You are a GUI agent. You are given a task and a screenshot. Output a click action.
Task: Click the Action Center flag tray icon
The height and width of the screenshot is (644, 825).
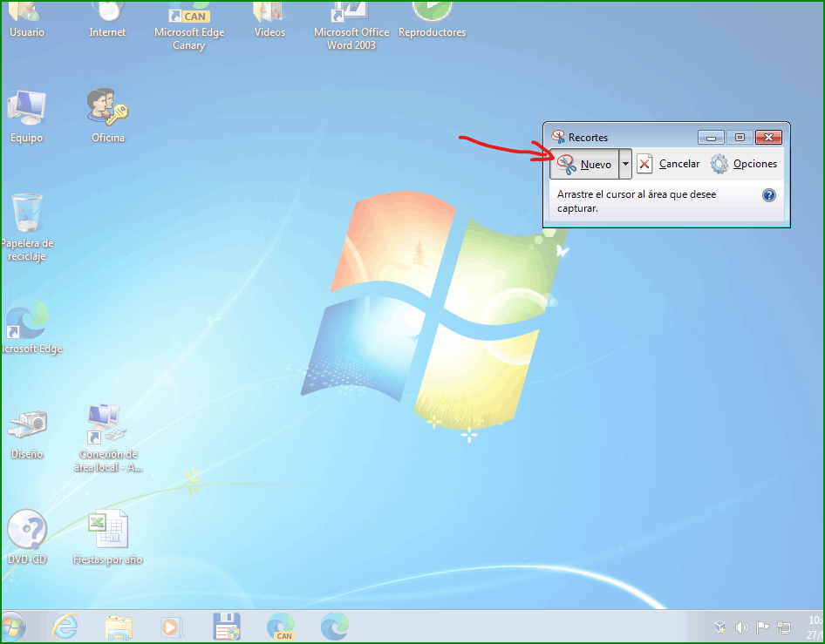(x=762, y=627)
